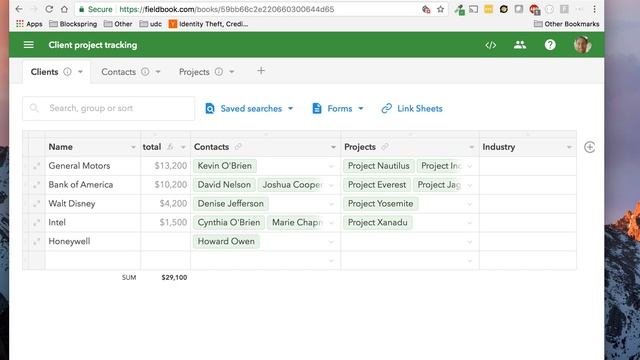Click the browser address bar URL

(227, 9)
